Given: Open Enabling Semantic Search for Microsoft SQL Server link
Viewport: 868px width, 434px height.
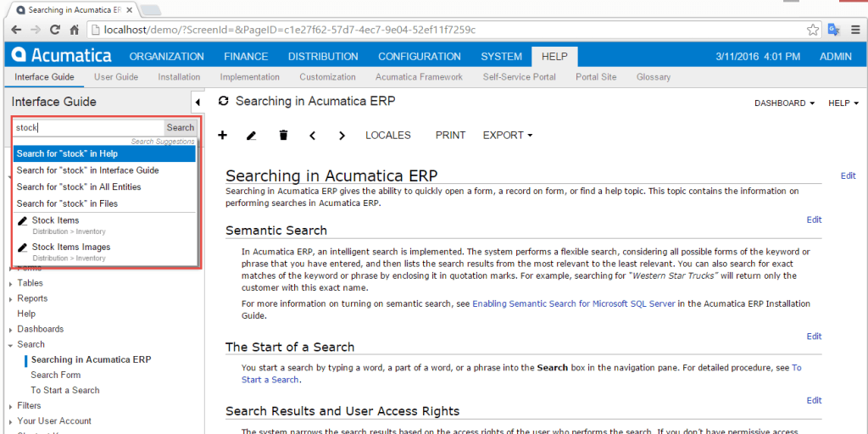Looking at the screenshot, I should [574, 304].
